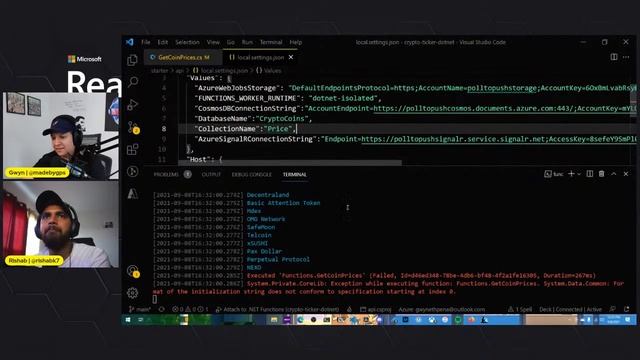Click the polltopushsignalr endpoint URL link
The image size is (640, 360).
point(453,139)
